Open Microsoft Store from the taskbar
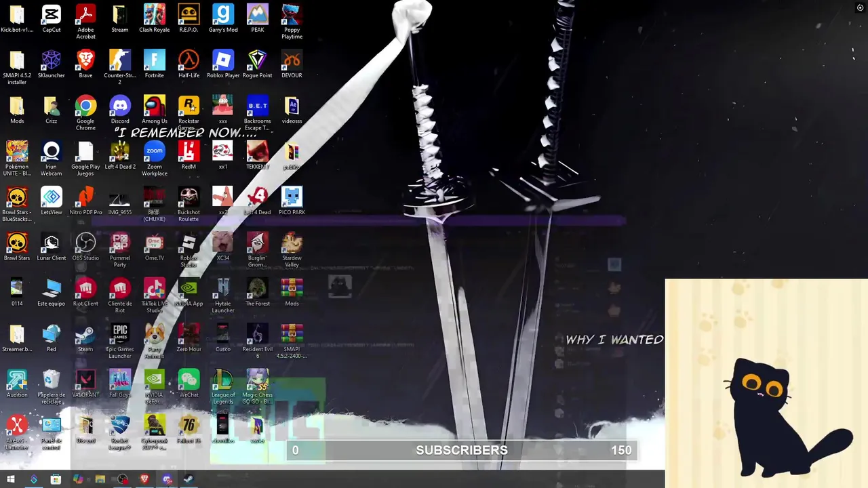Viewport: 868px width, 488px height. tap(56, 479)
